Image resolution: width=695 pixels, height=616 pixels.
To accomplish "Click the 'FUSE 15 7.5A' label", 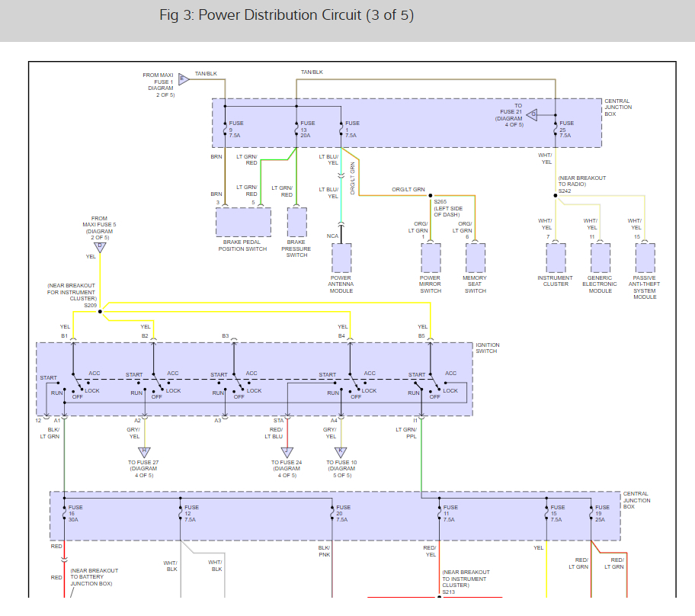I will 558,514.
